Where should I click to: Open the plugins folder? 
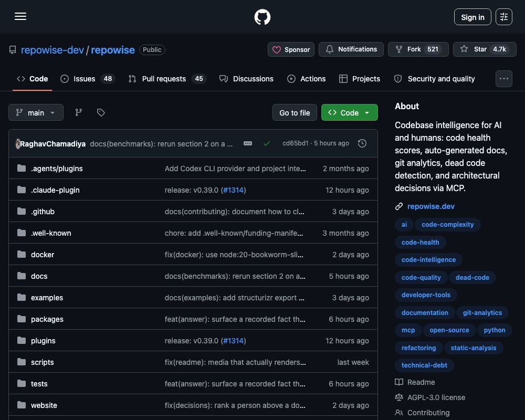coord(43,341)
